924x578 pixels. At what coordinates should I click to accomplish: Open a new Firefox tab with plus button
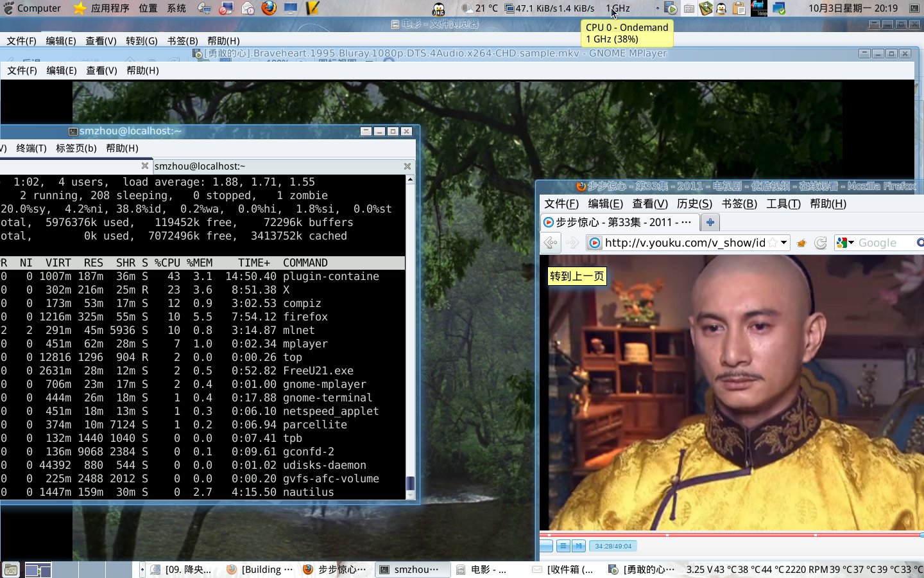710,222
